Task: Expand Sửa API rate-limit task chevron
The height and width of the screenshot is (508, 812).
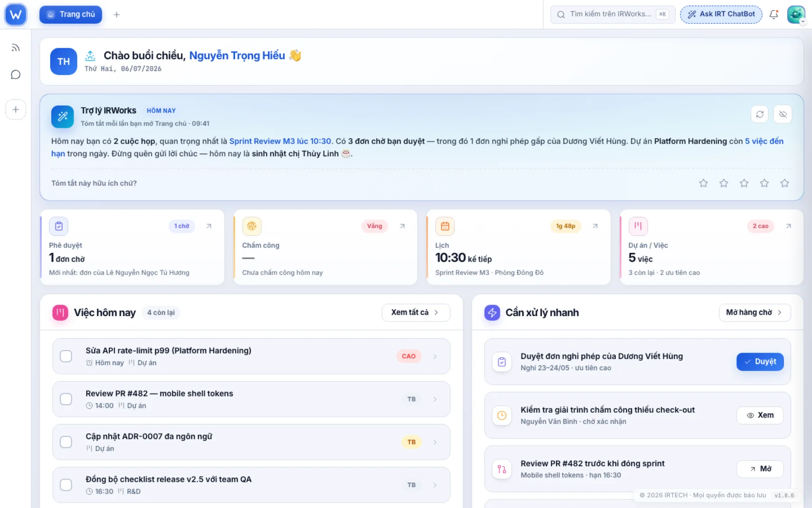Action: (435, 356)
